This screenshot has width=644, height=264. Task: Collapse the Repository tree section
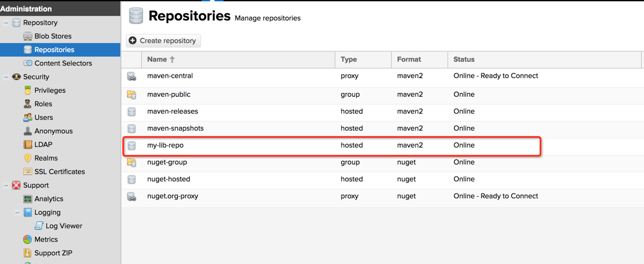[6, 23]
